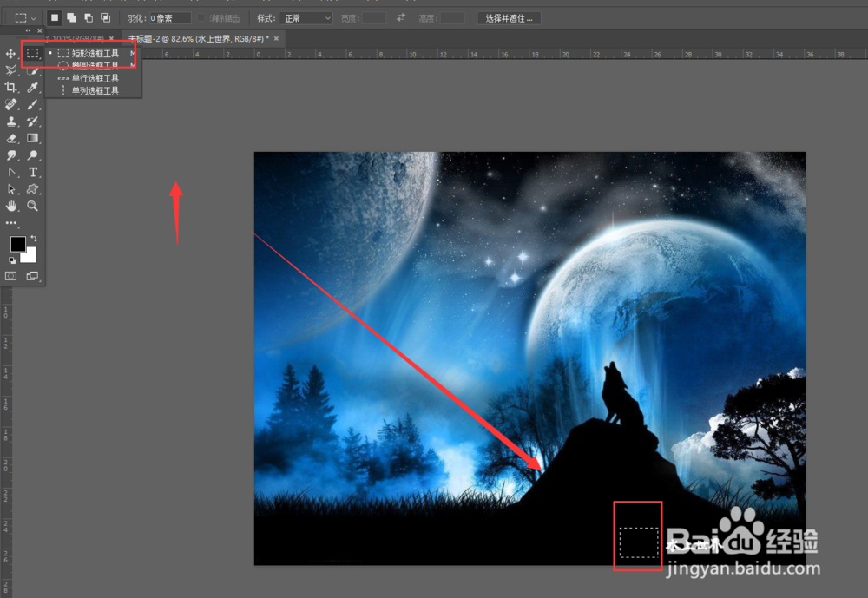The width and height of the screenshot is (868, 598).
Task: Select the History Brush tool
Action: coord(33,122)
